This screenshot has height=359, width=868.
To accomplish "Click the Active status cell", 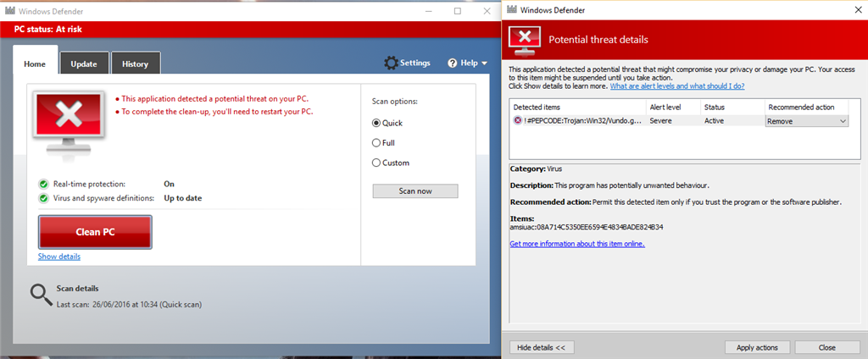I will [x=714, y=120].
